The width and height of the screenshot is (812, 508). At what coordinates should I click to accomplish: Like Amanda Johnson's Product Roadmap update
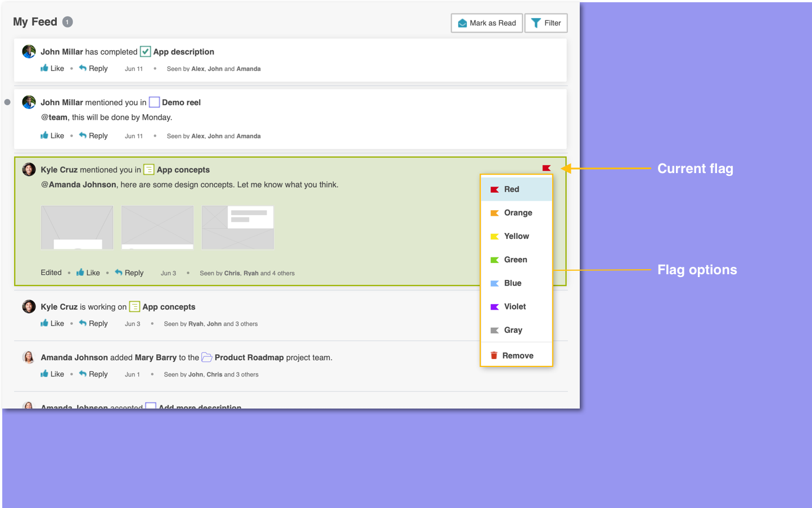(x=52, y=374)
